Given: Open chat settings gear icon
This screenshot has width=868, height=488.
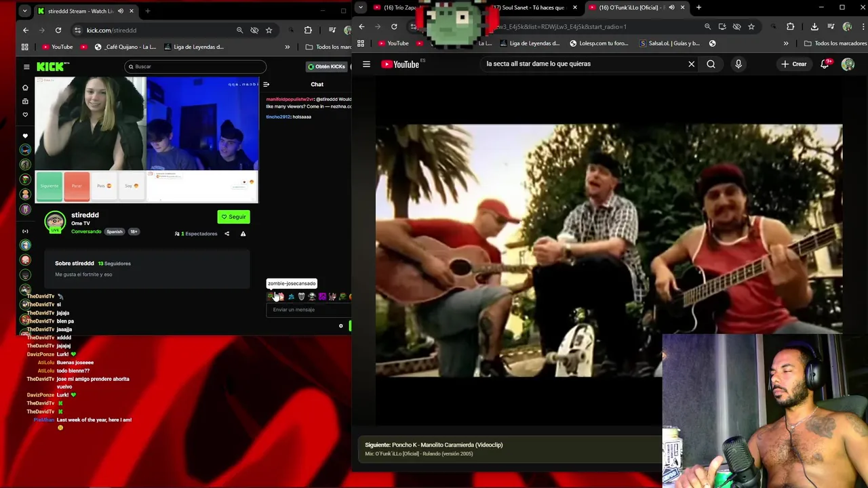Looking at the screenshot, I should [x=341, y=326].
